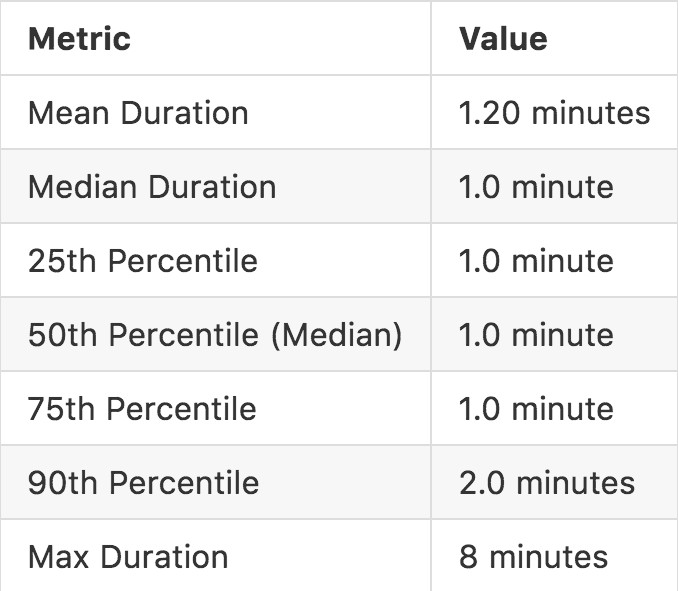Click the Median Duration value of 1.0 minute
This screenshot has width=678, height=591.
[x=536, y=187]
